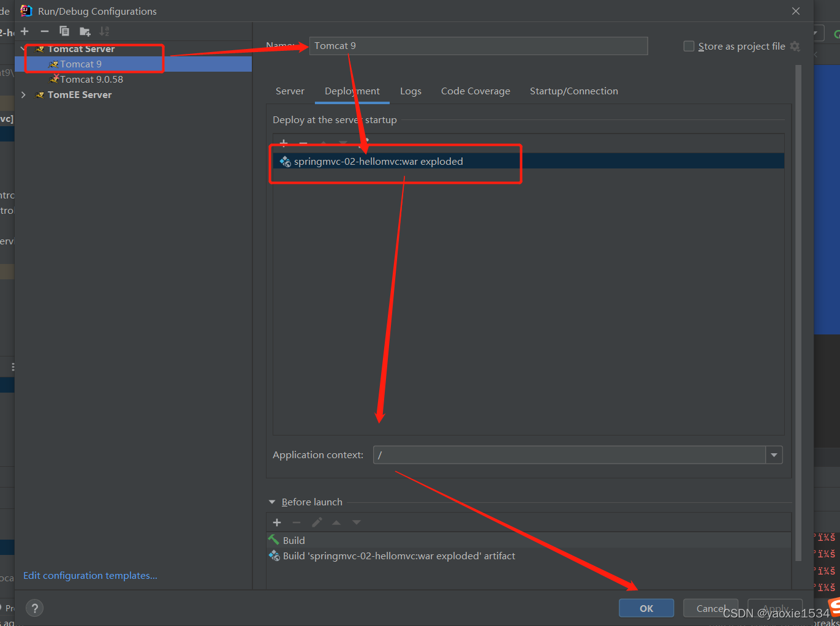Click the artifact icon in the deploy list
840x626 pixels.
285,162
